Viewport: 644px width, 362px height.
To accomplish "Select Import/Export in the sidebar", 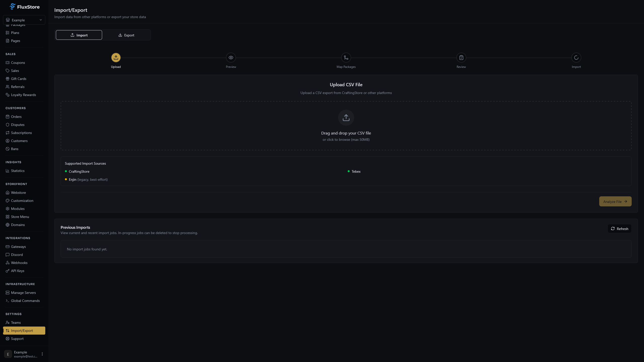I will pyautogui.click(x=24, y=331).
